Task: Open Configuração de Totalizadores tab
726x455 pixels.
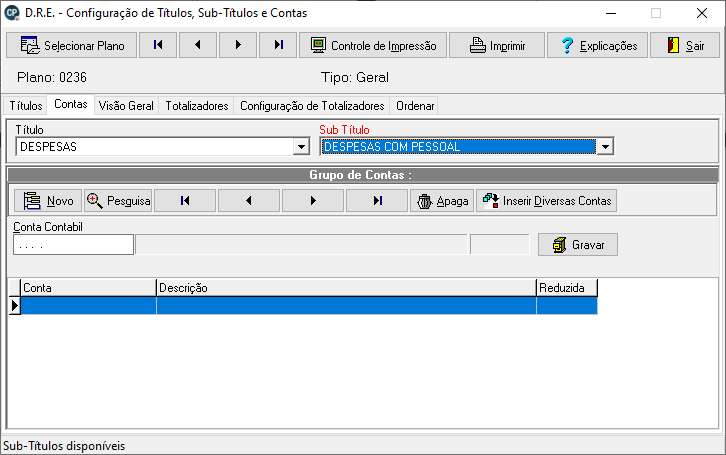Action: coord(312,106)
